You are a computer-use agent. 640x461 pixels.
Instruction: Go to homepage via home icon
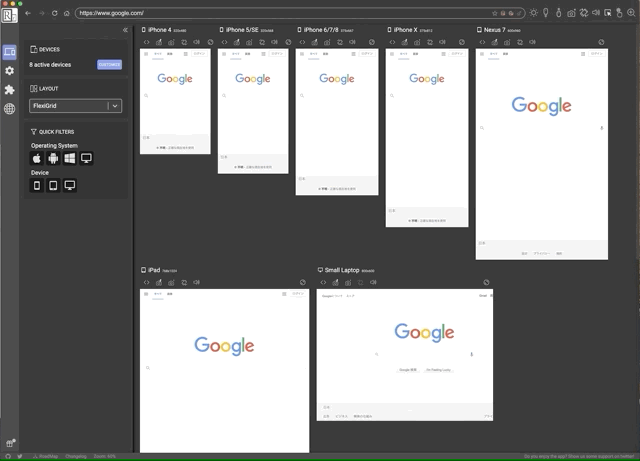click(x=67, y=13)
